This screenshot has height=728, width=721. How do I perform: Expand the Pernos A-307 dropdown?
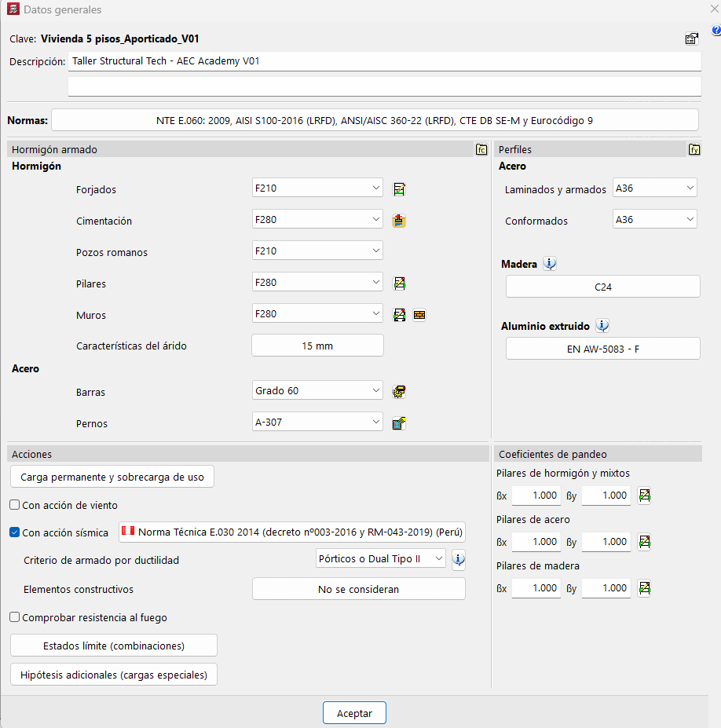(x=317, y=422)
